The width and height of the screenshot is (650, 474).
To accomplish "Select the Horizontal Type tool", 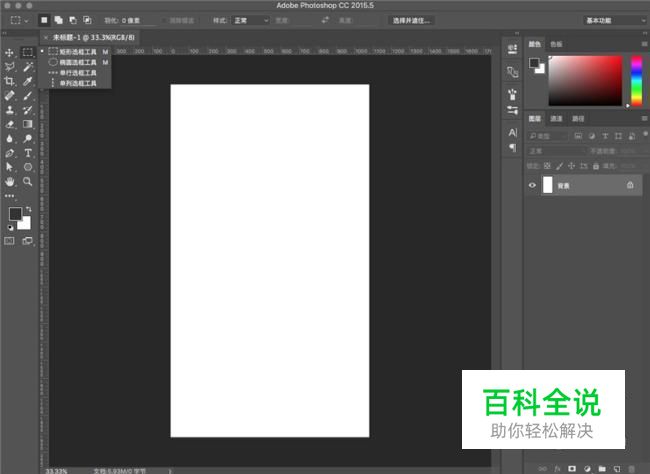I will click(x=28, y=153).
